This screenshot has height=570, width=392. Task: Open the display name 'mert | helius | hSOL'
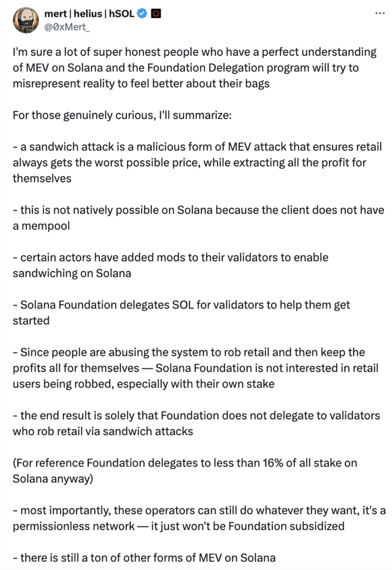click(90, 13)
